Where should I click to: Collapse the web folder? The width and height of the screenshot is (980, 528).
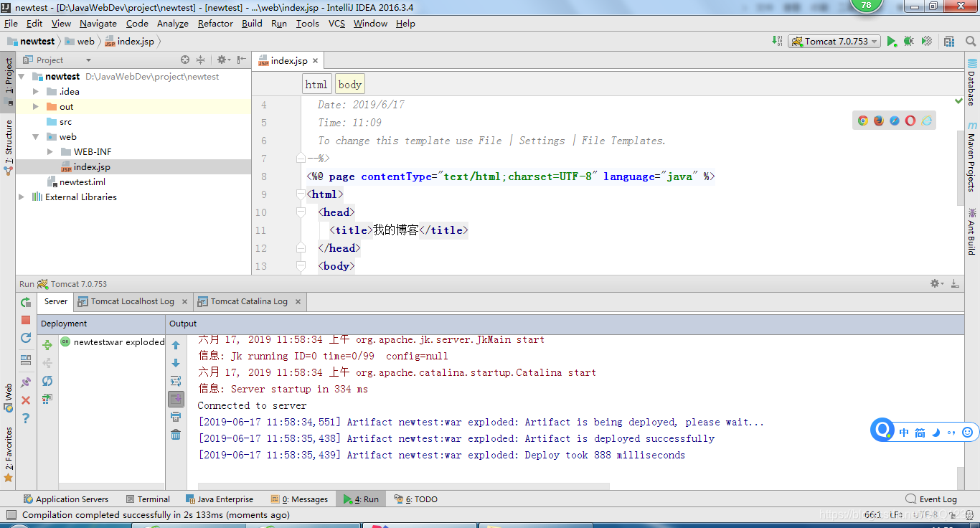36,136
